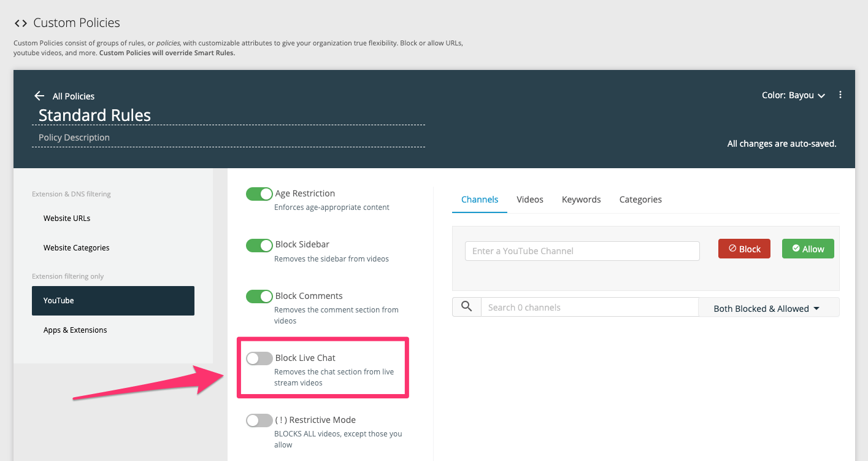Select the YouTube sidebar item
The image size is (868, 461).
[113, 301]
